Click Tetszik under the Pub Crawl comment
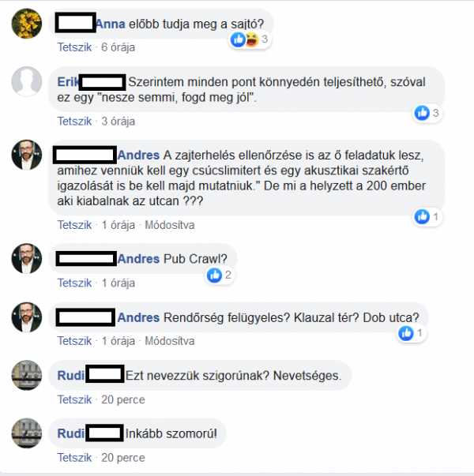This screenshot has width=474, height=476. [x=74, y=283]
